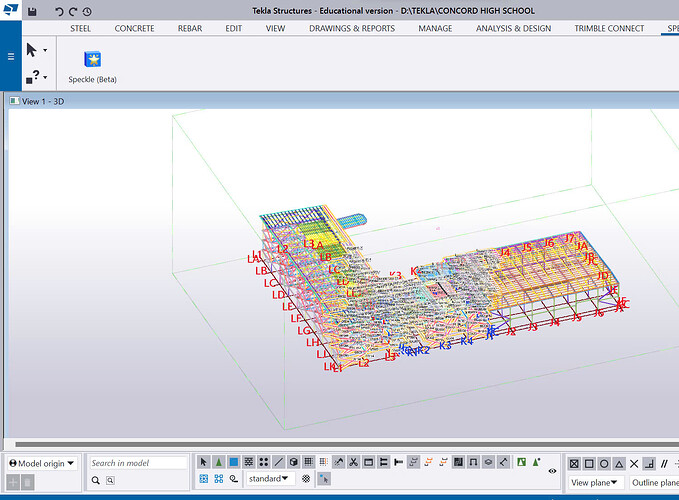Toggle snap to extension lines switch
The height and width of the screenshot is (500, 679).
pyautogui.click(x=664, y=464)
